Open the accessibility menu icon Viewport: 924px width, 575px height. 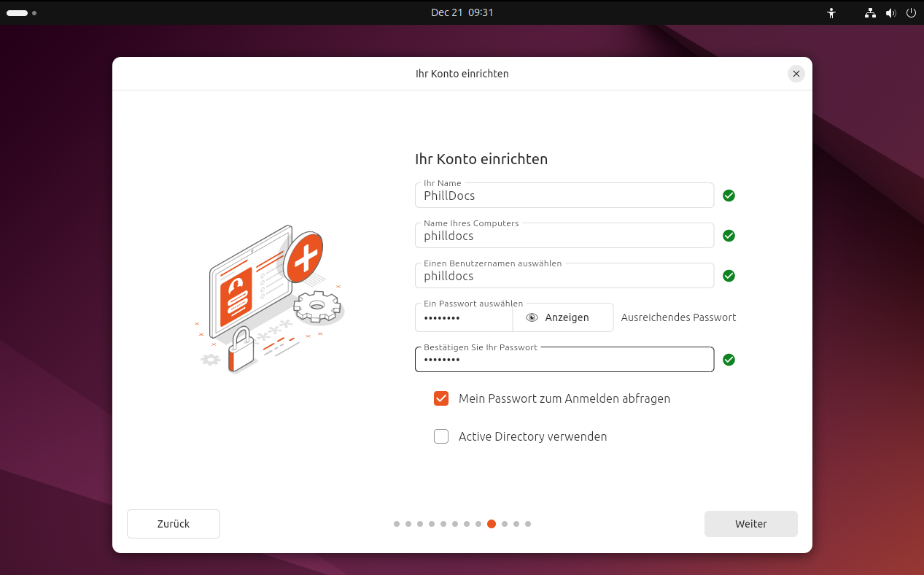831,12
